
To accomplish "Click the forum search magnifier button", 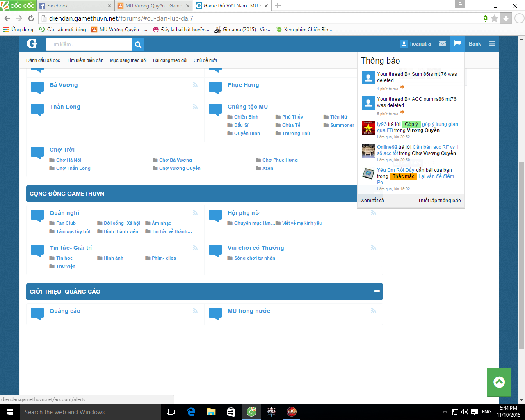I will tap(138, 44).
